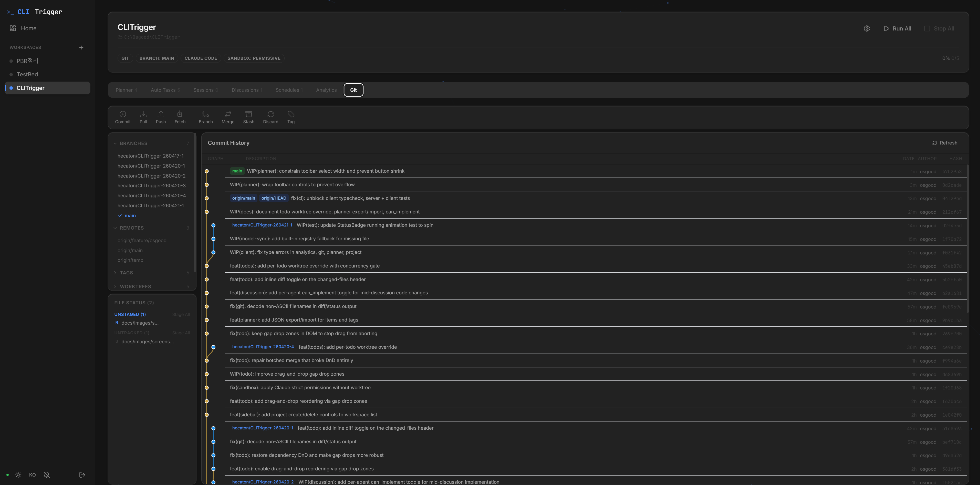Add a new workspace with plus icon
The height and width of the screenshot is (485, 980).
pos(81,48)
